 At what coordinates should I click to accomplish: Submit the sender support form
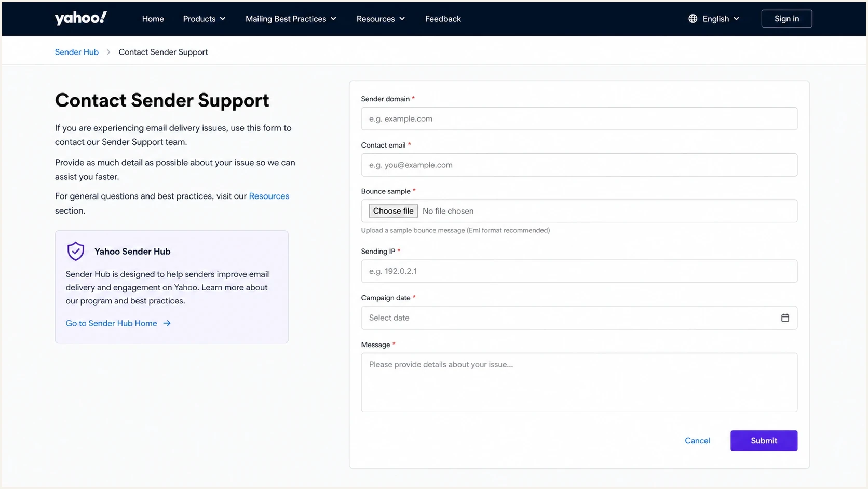tap(764, 441)
